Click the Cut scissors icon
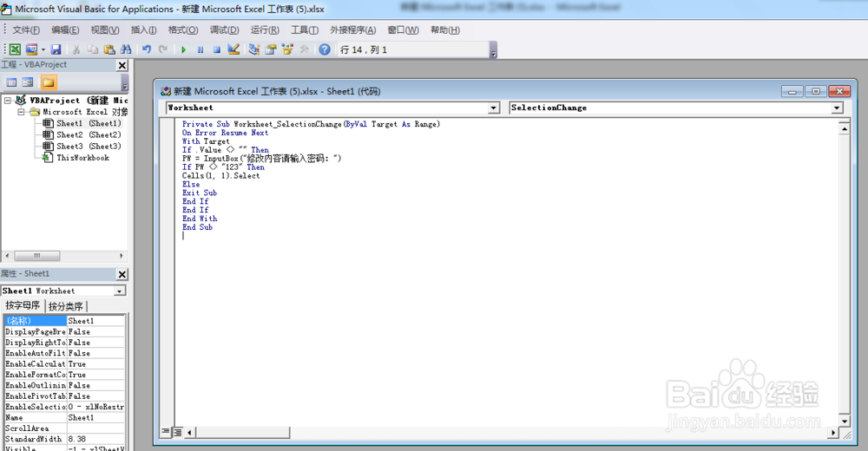This screenshot has height=451, width=868. (76, 49)
